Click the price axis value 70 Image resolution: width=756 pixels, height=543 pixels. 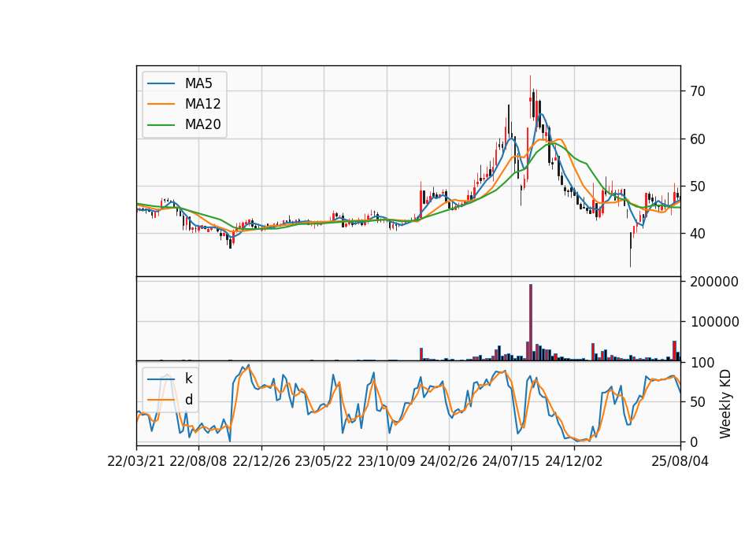point(697,91)
